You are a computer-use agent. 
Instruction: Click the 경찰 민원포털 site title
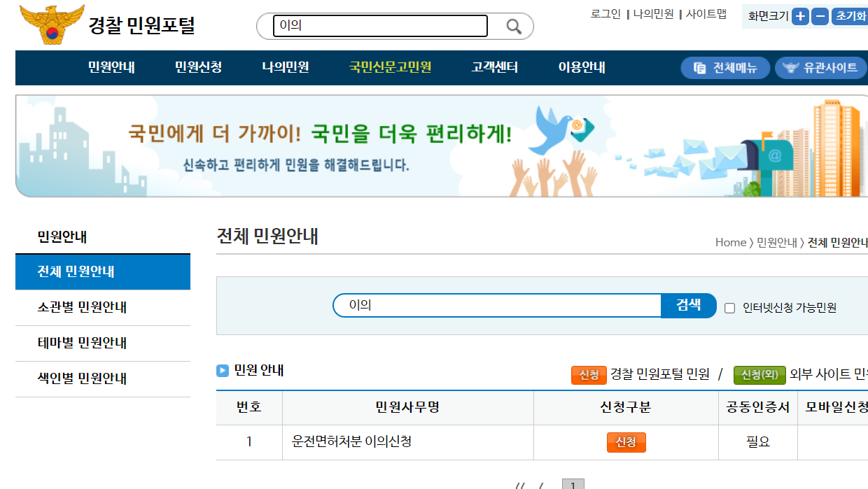point(141,26)
